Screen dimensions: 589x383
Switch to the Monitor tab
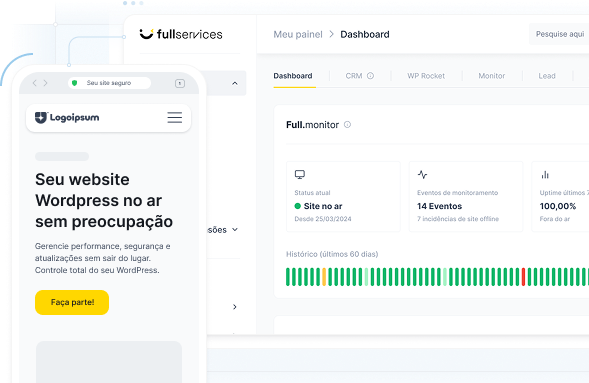pyautogui.click(x=492, y=76)
